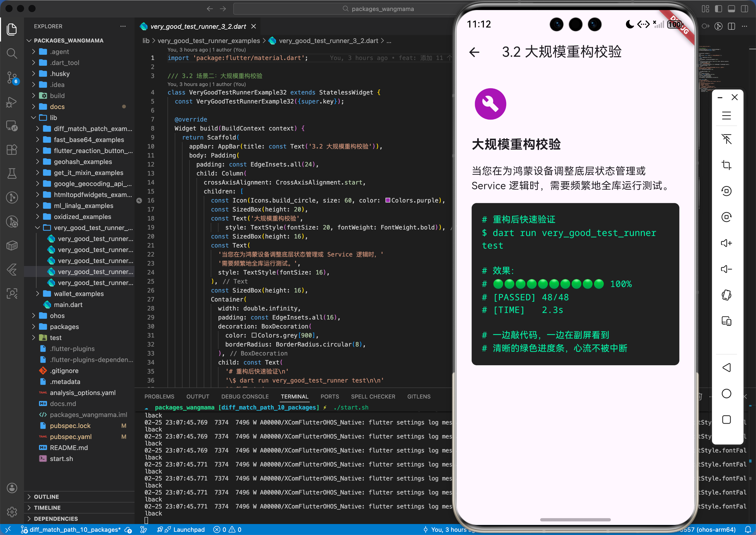Toggle the primary side bar layout icon

click(x=718, y=9)
